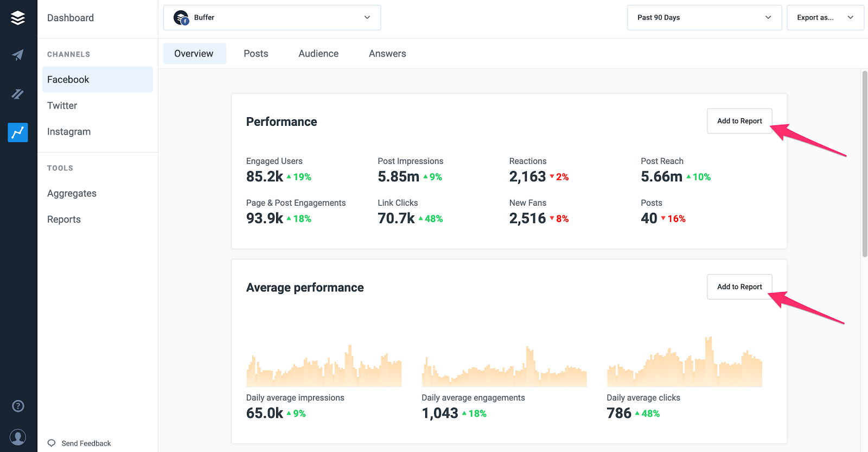This screenshot has height=452, width=868.
Task: Open the Publish paper-plane icon
Action: (18, 55)
